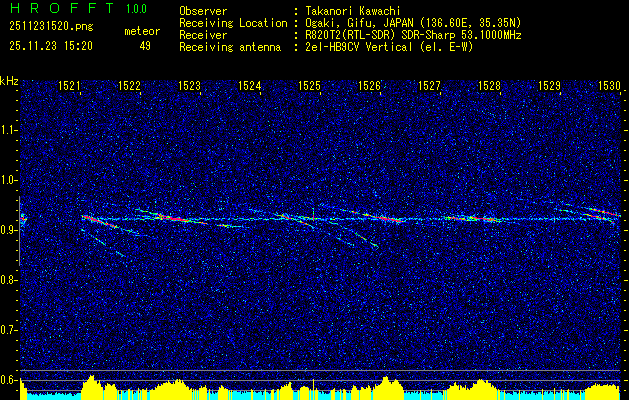Click the HROFFT program title
Screen dimensions: 629x400
point(62,8)
